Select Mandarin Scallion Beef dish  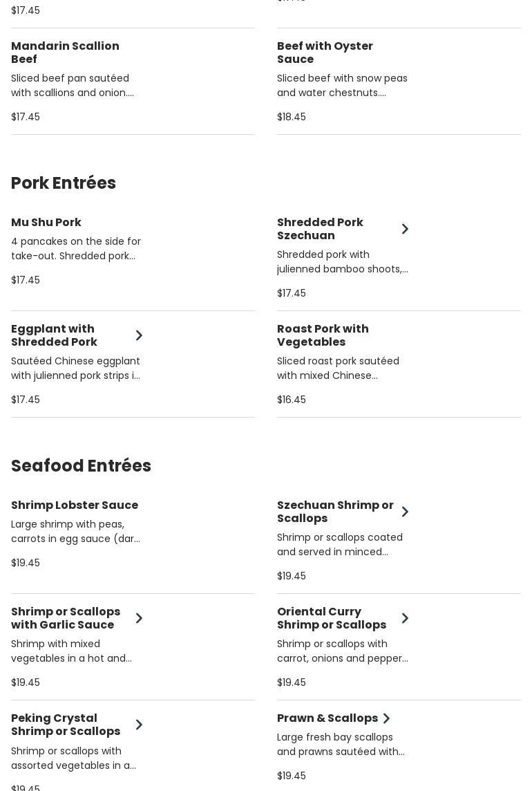65,53
